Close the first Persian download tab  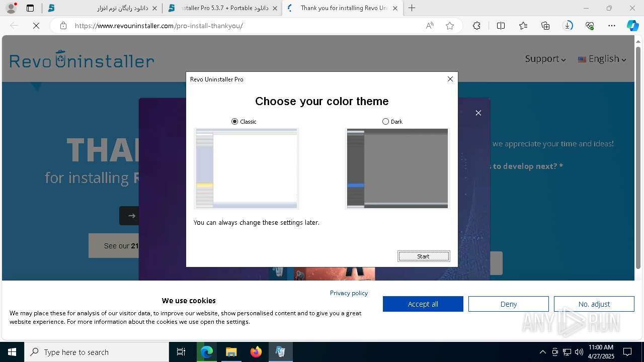tap(154, 8)
